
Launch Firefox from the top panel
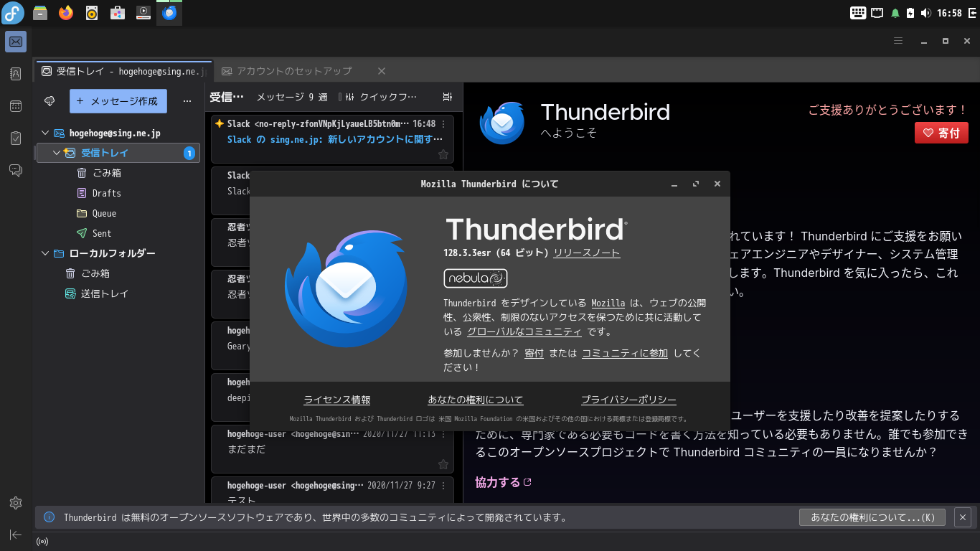pos(66,13)
